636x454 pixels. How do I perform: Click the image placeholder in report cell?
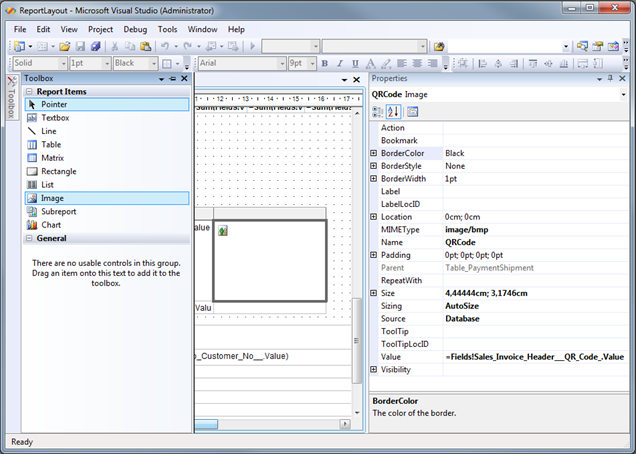(223, 231)
